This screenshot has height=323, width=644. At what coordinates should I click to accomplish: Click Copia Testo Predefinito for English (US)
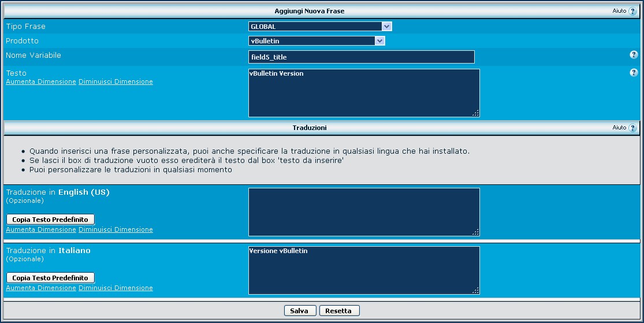(50, 220)
